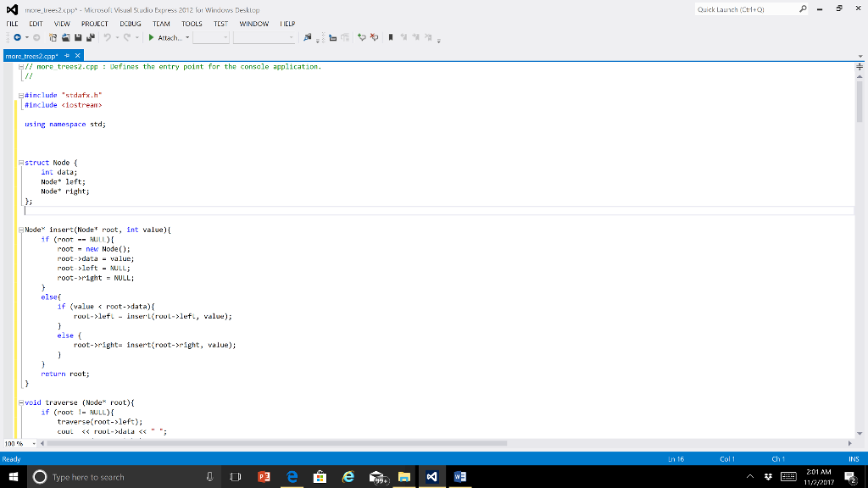Collapse the struct Node code block
This screenshot has width=868, height=488.
click(x=20, y=162)
